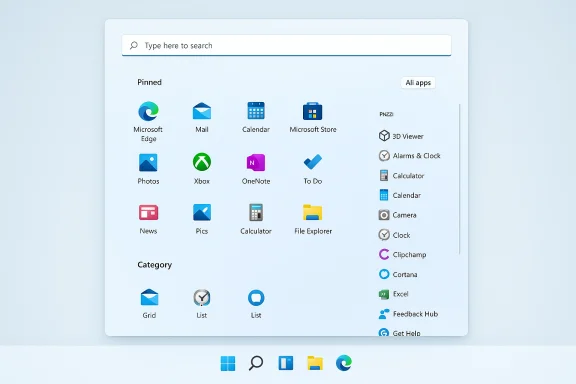
Task: Open the pinned Microsoft Store app
Action: coord(313,117)
